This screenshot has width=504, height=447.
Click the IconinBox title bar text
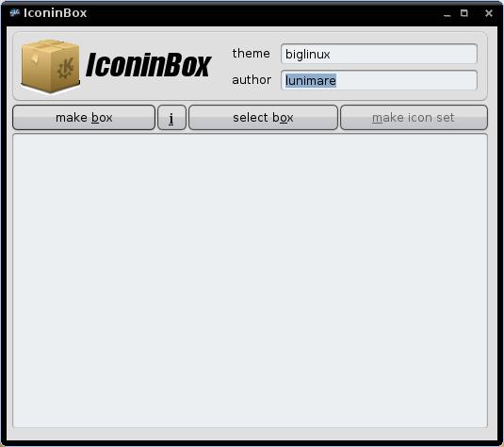click(56, 13)
